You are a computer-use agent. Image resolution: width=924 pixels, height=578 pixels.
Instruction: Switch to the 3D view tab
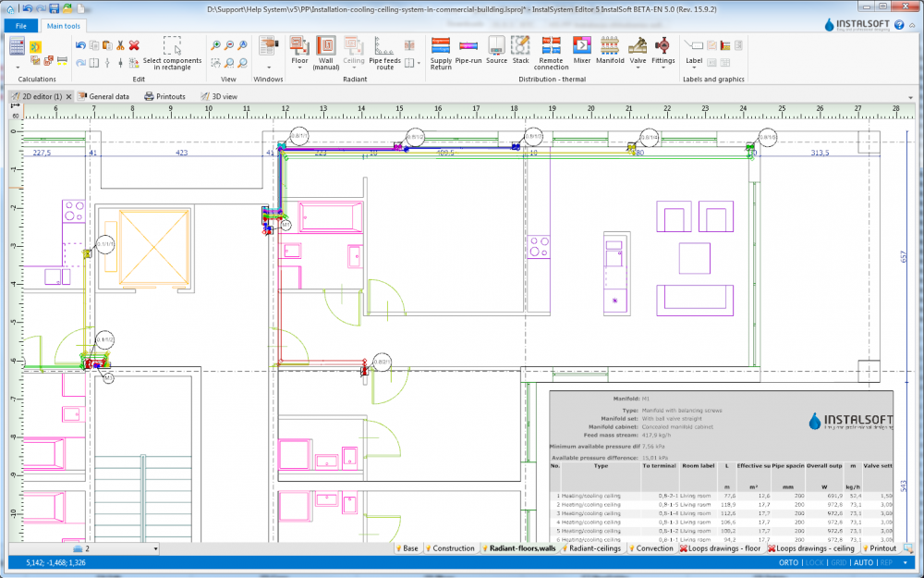(x=218, y=96)
